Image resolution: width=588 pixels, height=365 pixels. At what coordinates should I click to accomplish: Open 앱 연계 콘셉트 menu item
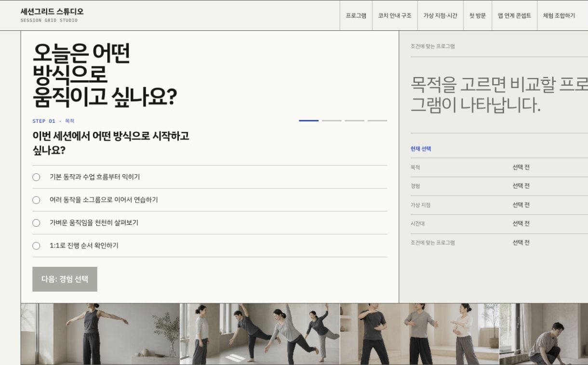point(514,15)
